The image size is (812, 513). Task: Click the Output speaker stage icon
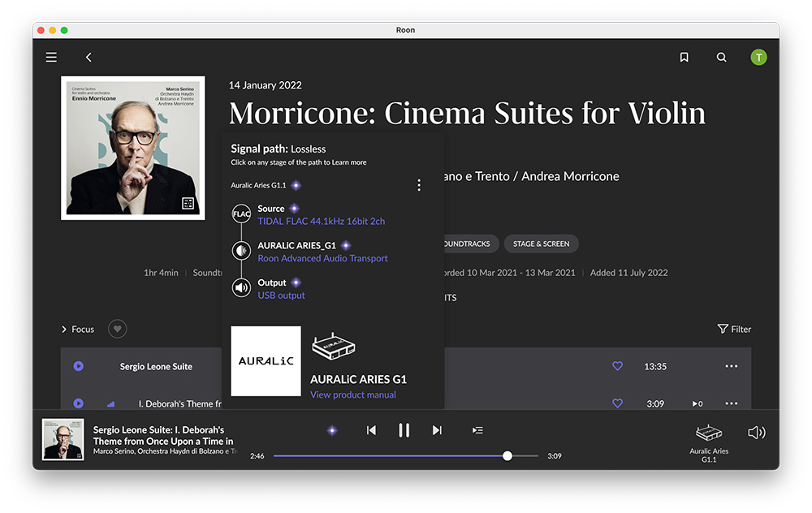pyautogui.click(x=241, y=288)
